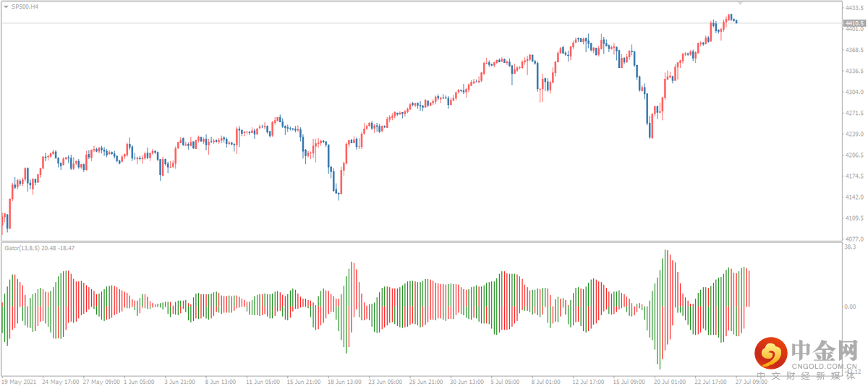The width and height of the screenshot is (868, 389).
Task: Click price level 4206.5 on axis
Action: click(854, 155)
